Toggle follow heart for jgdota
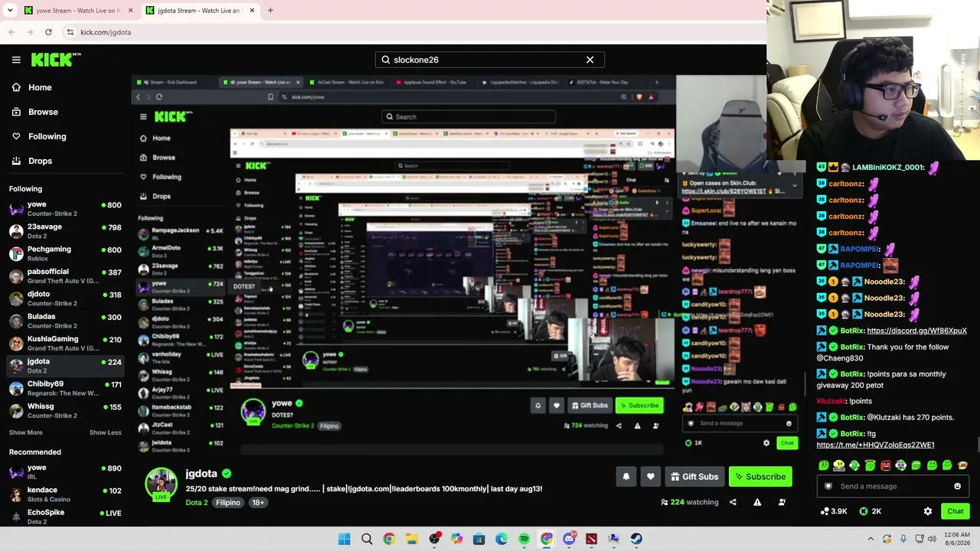 (x=650, y=477)
